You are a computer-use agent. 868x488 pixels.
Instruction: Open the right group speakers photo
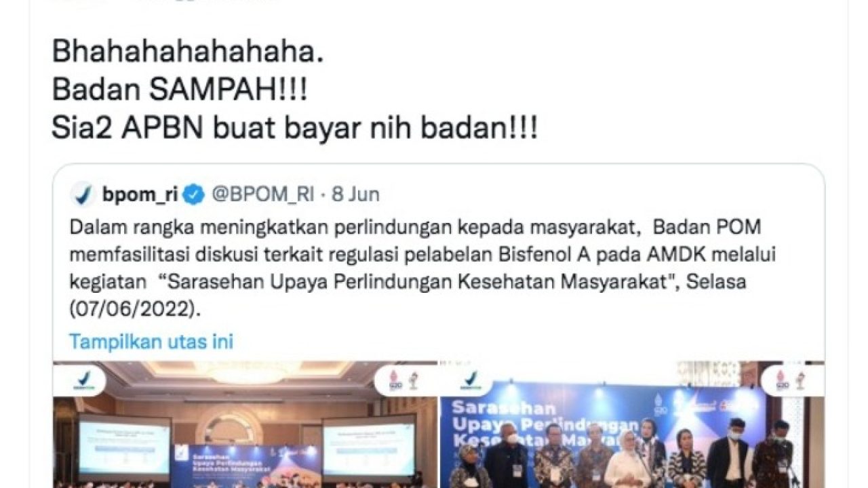(x=632, y=424)
